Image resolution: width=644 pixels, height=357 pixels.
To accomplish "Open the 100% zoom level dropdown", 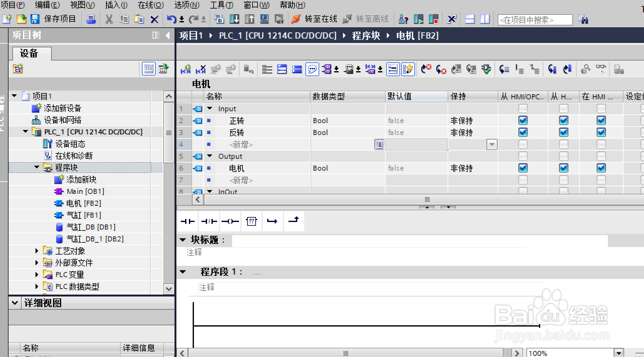I will click(619, 353).
